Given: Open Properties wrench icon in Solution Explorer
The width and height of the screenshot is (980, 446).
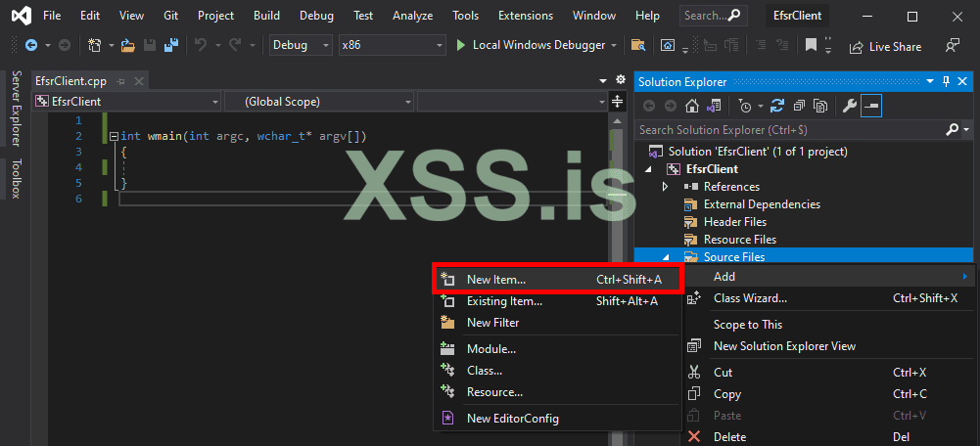Looking at the screenshot, I should 849,107.
